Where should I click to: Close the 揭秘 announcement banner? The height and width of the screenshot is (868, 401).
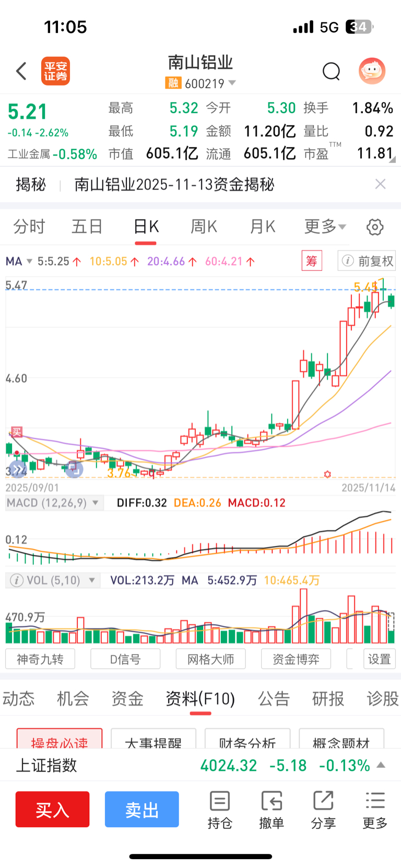tap(381, 184)
